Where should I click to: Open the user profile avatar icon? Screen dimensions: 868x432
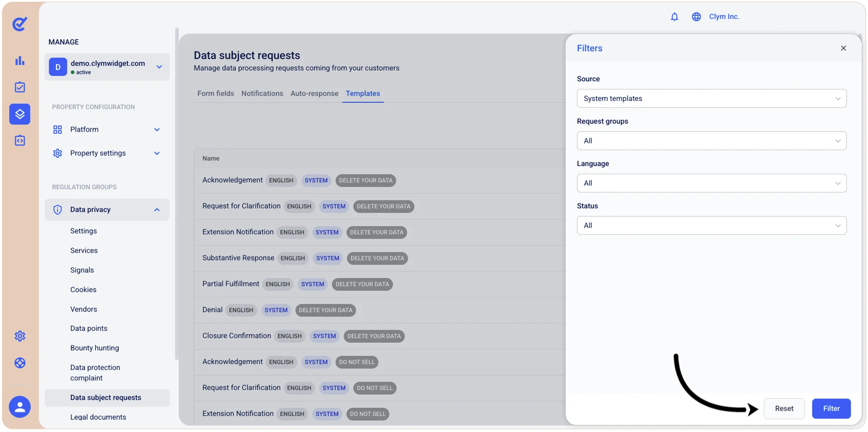[x=19, y=407]
